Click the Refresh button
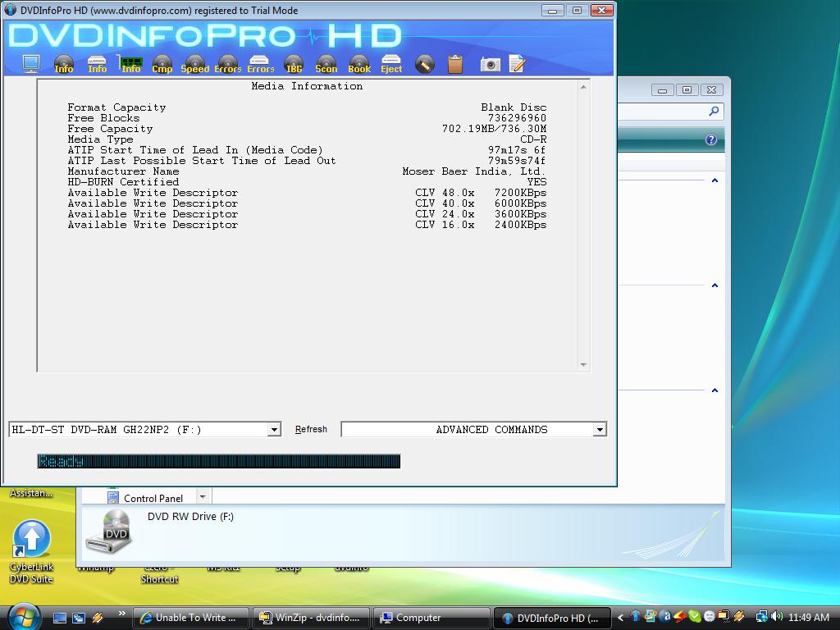This screenshot has height=630, width=840. [x=311, y=430]
